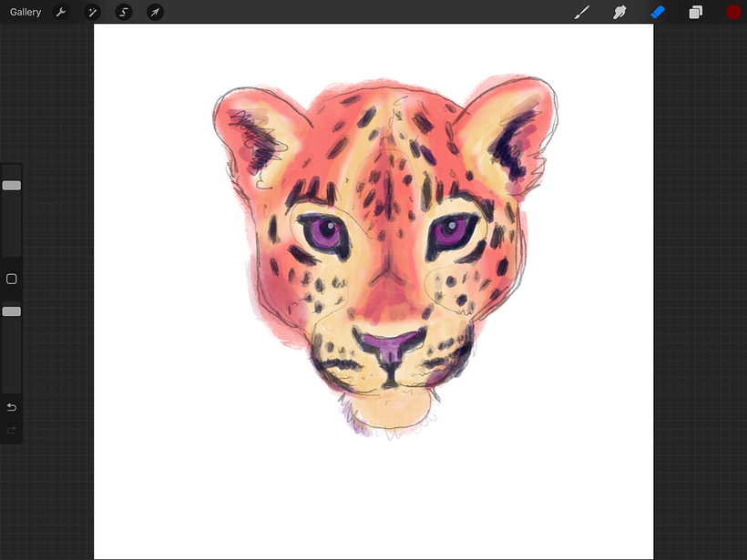Return to the Gallery
Screen dimensions: 747x560
point(25,12)
